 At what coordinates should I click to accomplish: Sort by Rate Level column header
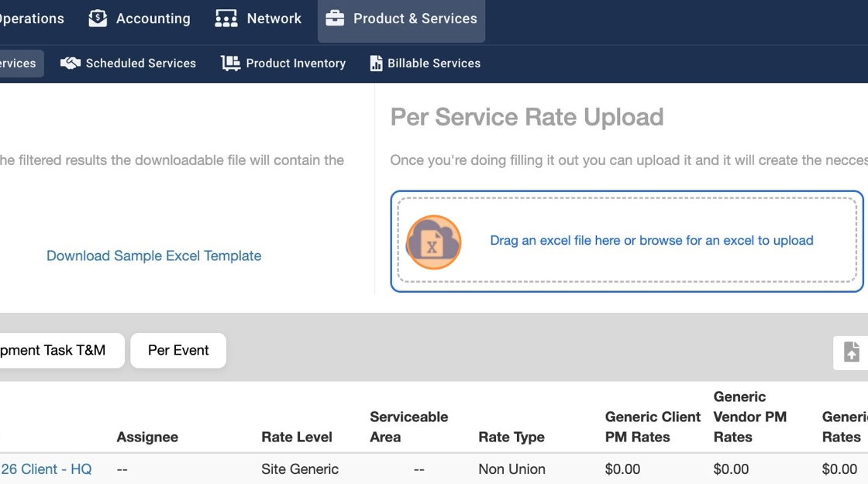coord(297,437)
